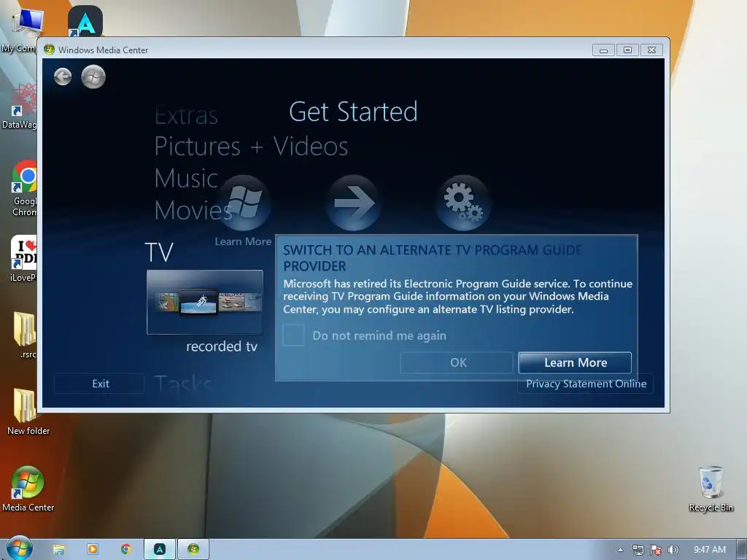The height and width of the screenshot is (560, 747).
Task: Show hidden system tray icons
Action: tap(620, 550)
